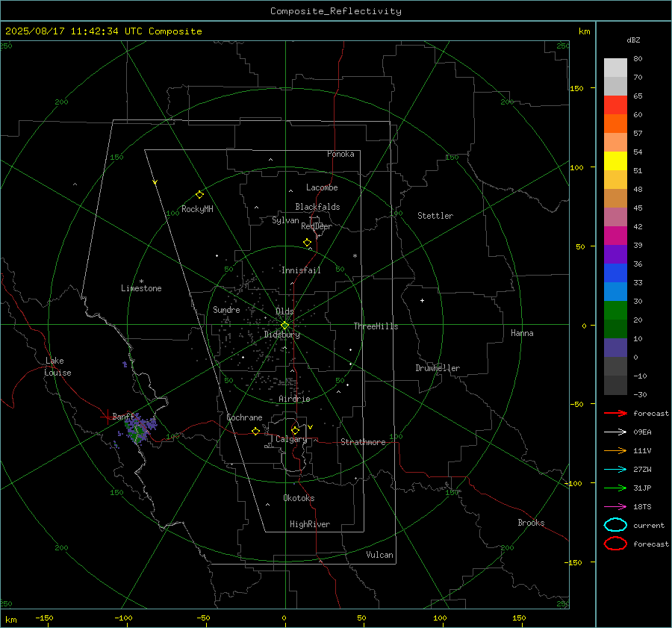The width and height of the screenshot is (672, 628).
Task: Click the Sundre label
Action: click(226, 310)
